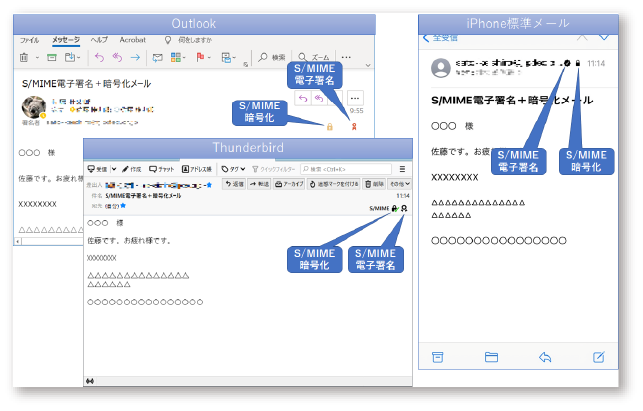Open the ファイル menu in Outlook
This screenshot has width=643, height=411.
[x=29, y=40]
